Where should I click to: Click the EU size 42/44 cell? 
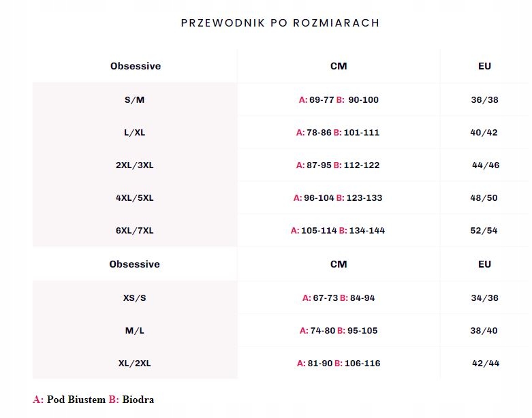point(486,363)
